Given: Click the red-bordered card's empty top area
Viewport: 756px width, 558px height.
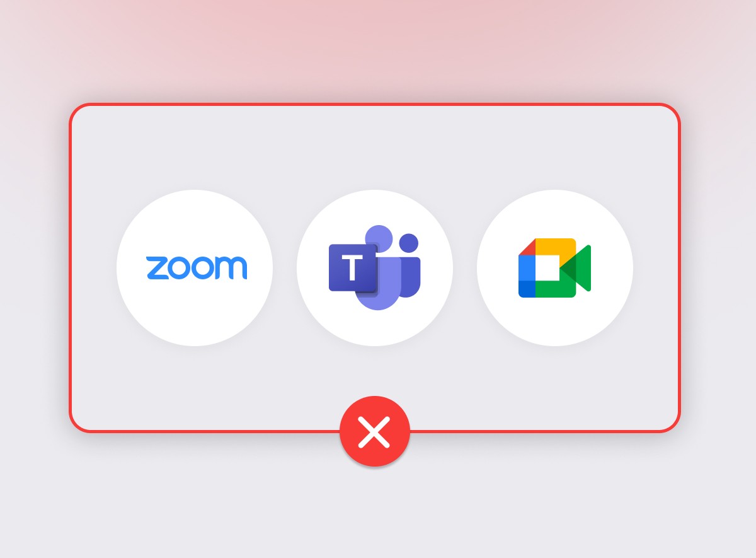Looking at the screenshot, I should 374,146.
